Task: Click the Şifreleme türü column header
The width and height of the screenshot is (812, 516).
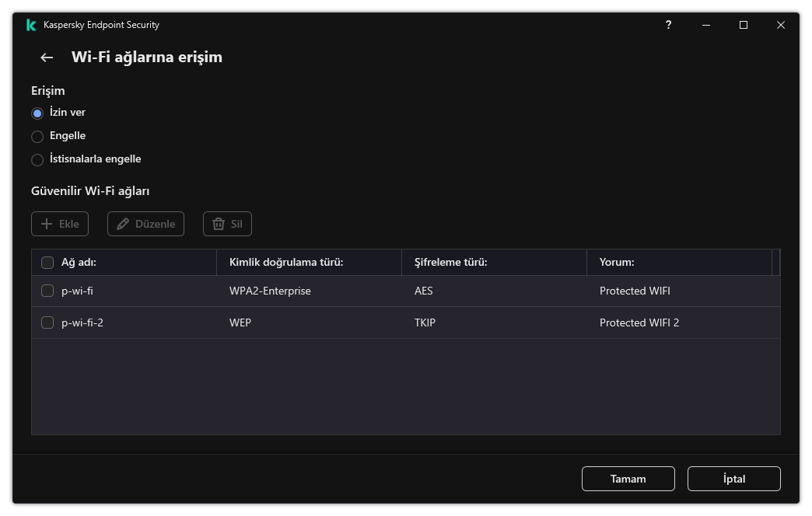Action: coord(450,263)
